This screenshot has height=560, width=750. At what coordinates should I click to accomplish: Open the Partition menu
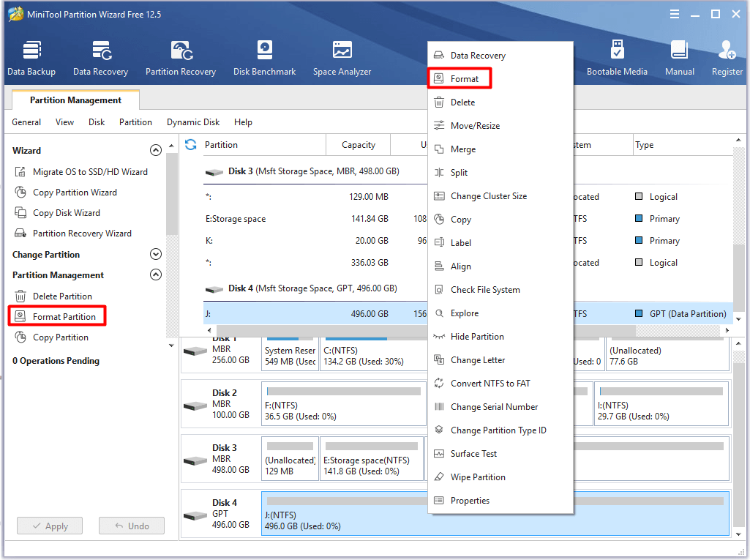point(136,122)
